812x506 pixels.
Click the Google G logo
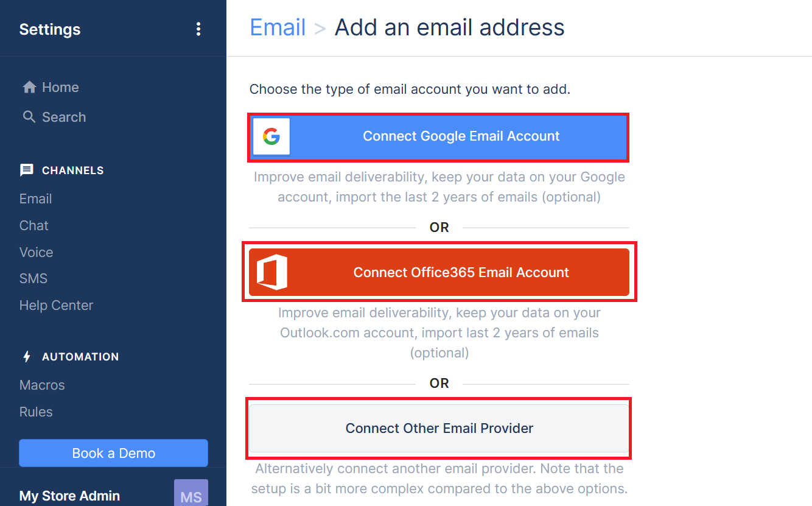[271, 136]
